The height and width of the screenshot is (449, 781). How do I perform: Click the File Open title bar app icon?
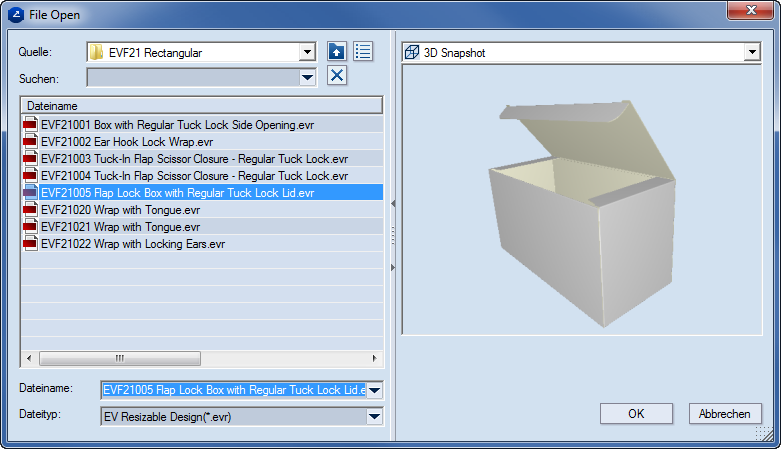tap(16, 15)
